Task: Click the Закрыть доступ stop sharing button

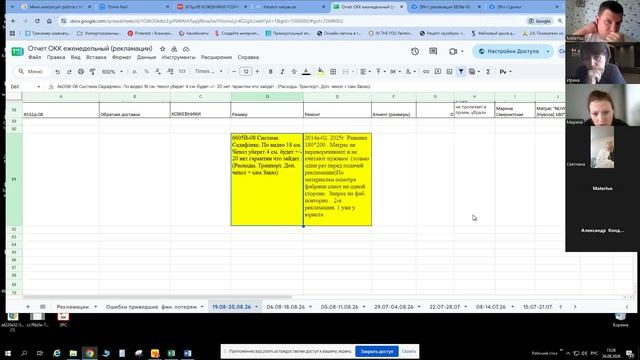Action: coord(377,351)
